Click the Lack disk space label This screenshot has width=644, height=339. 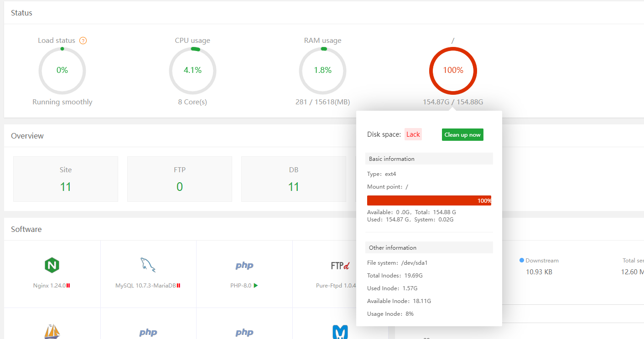[413, 134]
